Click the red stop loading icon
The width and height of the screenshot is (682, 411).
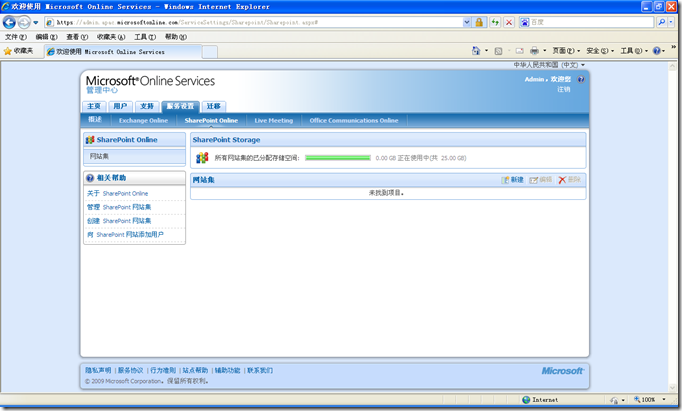pyautogui.click(x=509, y=22)
